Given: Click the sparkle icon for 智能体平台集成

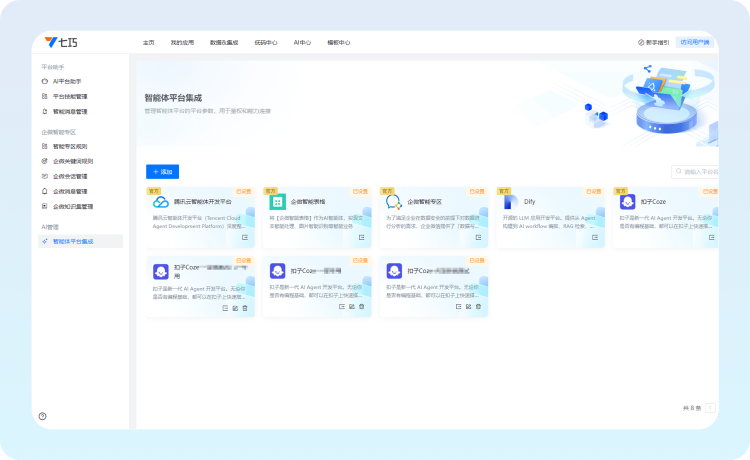Looking at the screenshot, I should pyautogui.click(x=44, y=241).
